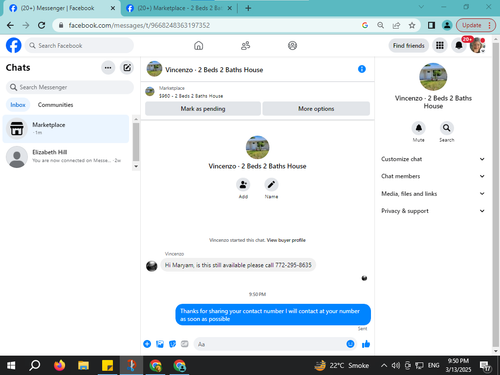Image resolution: width=500 pixels, height=375 pixels.
Task: Click the Search Facebook field
Action: [79, 45]
